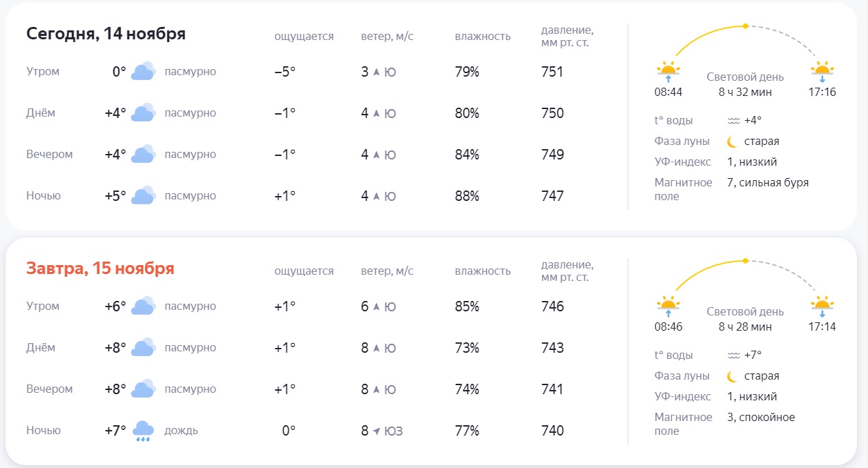The image size is (868, 468).
Task: Click the overcast cloud icon for today morning
Action: click(x=143, y=72)
